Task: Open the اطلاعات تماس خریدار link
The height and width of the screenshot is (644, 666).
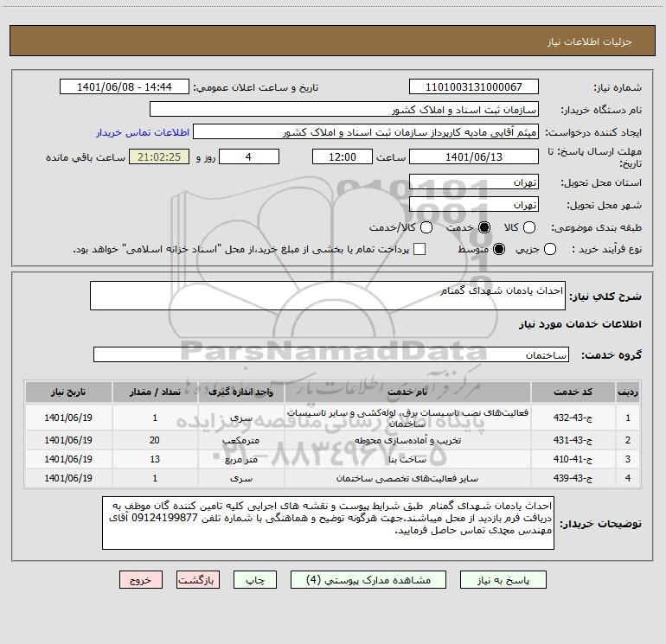Action: pos(143,132)
